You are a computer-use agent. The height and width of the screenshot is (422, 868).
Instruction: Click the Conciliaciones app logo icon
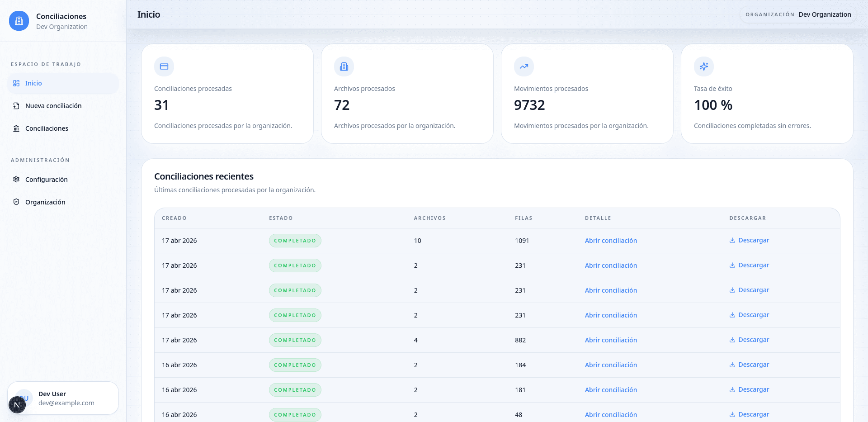click(x=19, y=21)
